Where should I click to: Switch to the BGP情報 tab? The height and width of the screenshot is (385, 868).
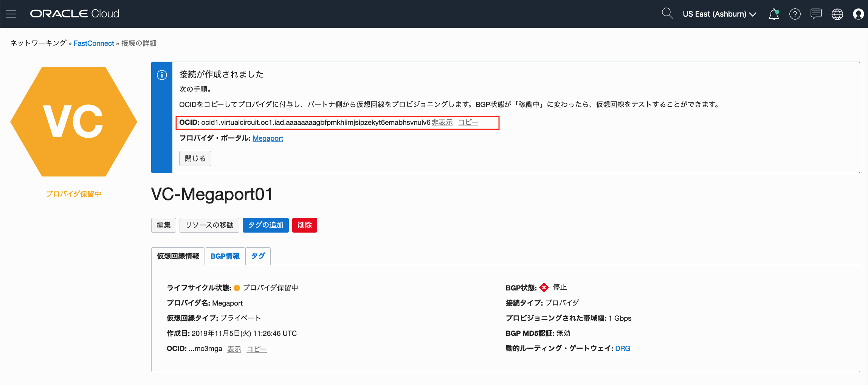click(225, 256)
